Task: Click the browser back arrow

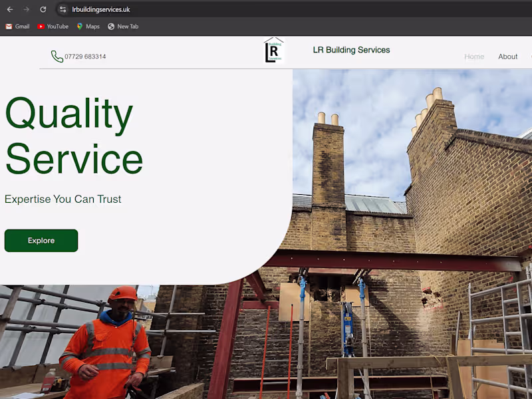Action: (x=9, y=9)
